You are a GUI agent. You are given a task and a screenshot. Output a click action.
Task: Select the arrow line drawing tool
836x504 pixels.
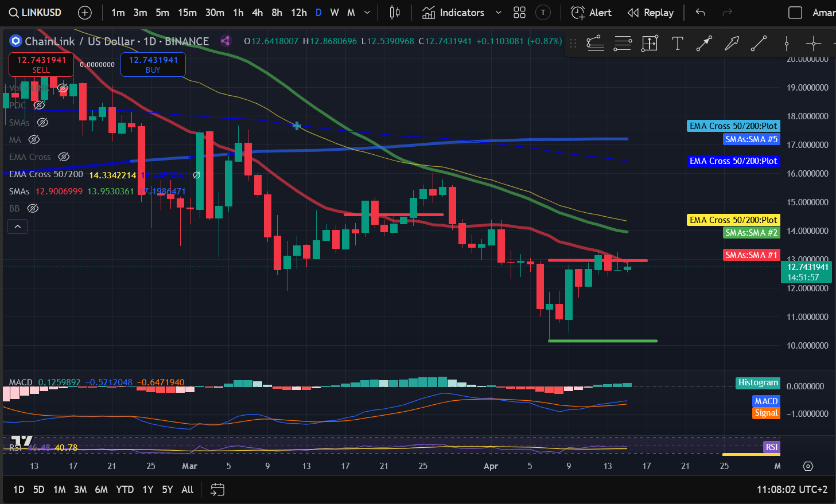(704, 43)
